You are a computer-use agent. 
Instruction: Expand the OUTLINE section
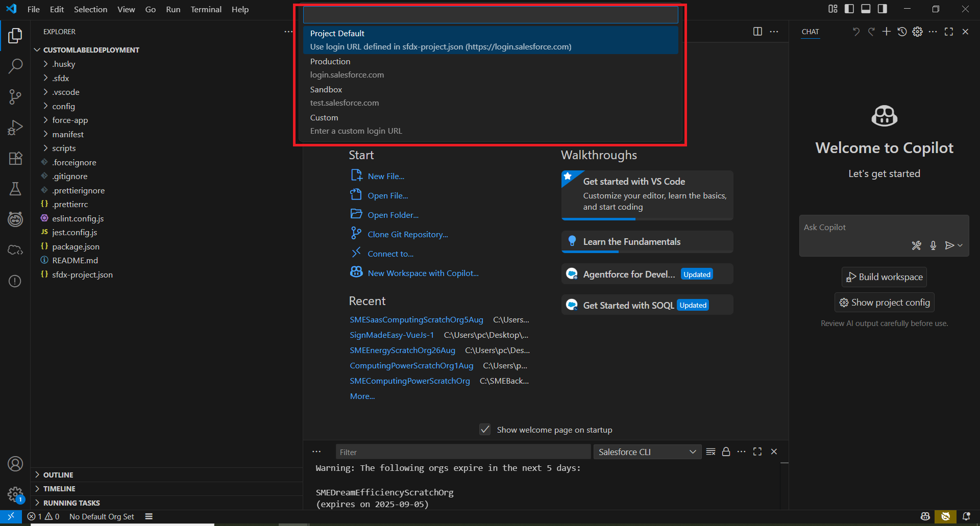click(x=58, y=474)
